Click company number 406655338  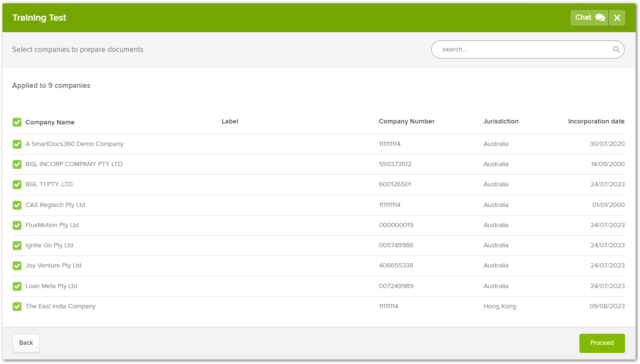(396, 266)
